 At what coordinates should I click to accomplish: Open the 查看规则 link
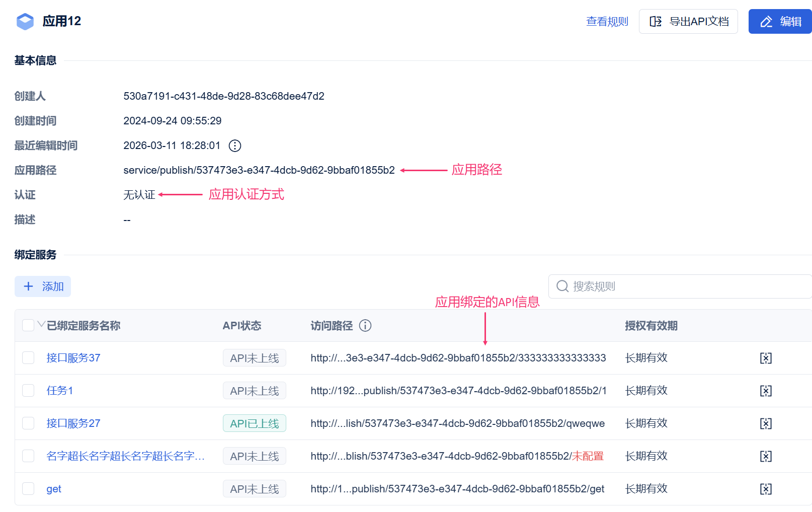pos(607,22)
